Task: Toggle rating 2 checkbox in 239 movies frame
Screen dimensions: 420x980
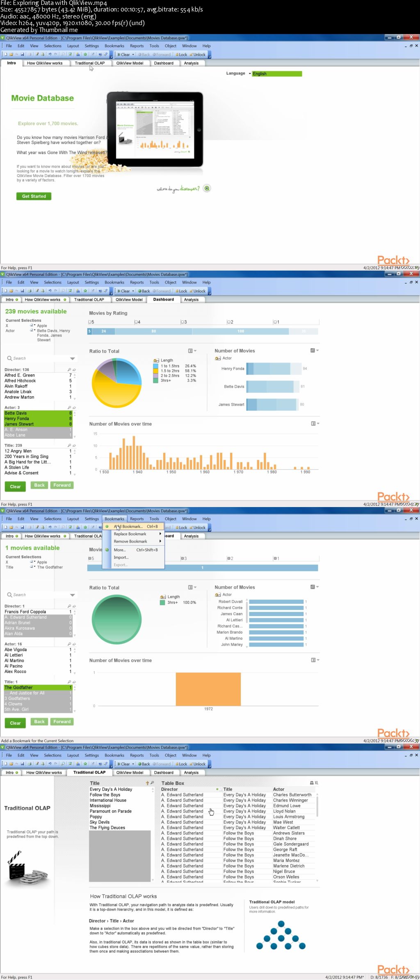Action: click(229, 322)
